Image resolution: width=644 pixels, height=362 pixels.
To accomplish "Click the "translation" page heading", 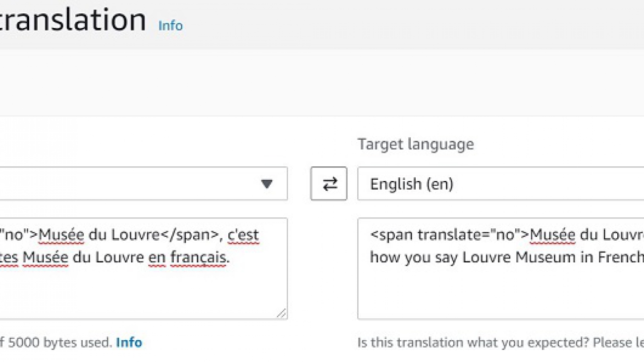I will tap(73, 20).
